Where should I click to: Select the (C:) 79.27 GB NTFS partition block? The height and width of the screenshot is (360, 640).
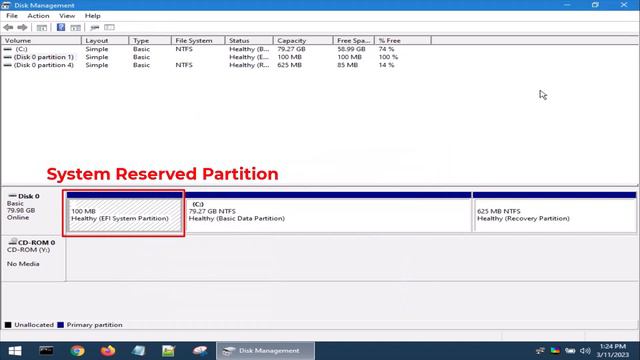[328, 213]
